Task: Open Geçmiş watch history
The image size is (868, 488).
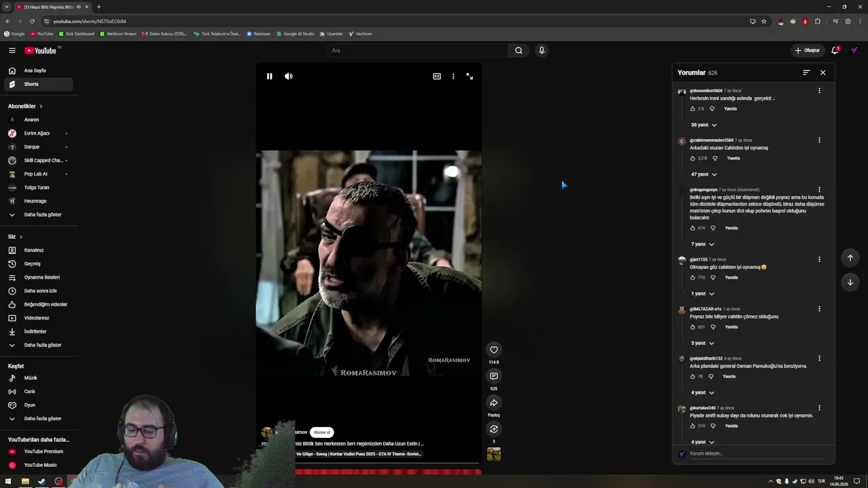Action: pyautogui.click(x=39, y=264)
